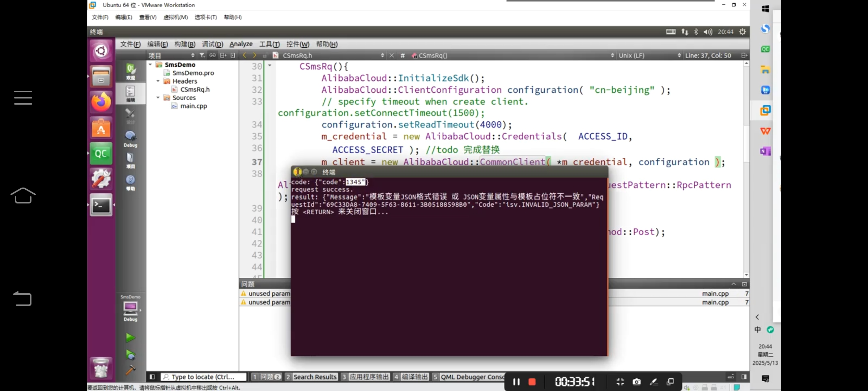Screen dimensions: 868x391
Task: Click the filter tree icon in Projects pane
Action: point(202,55)
